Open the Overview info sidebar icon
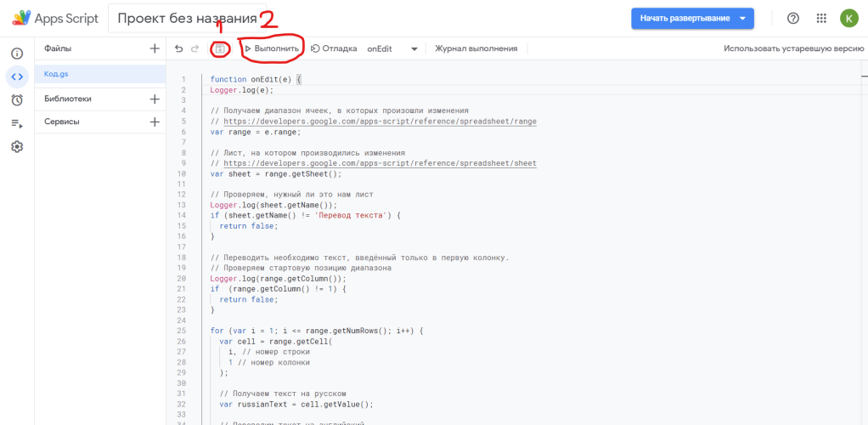The image size is (868, 425). tap(17, 54)
